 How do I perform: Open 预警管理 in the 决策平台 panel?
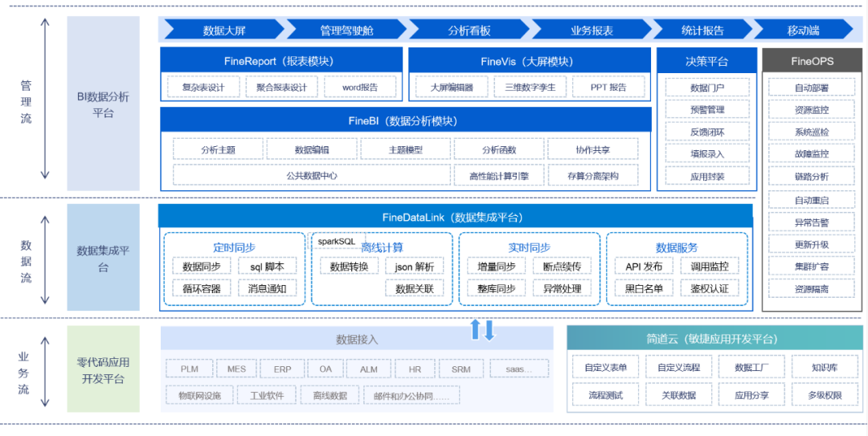pos(706,109)
